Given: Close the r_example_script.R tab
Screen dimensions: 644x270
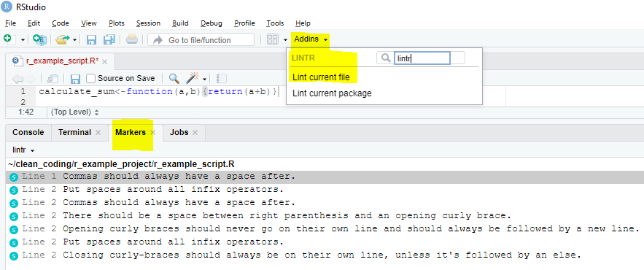Looking at the screenshot, I should point(105,61).
